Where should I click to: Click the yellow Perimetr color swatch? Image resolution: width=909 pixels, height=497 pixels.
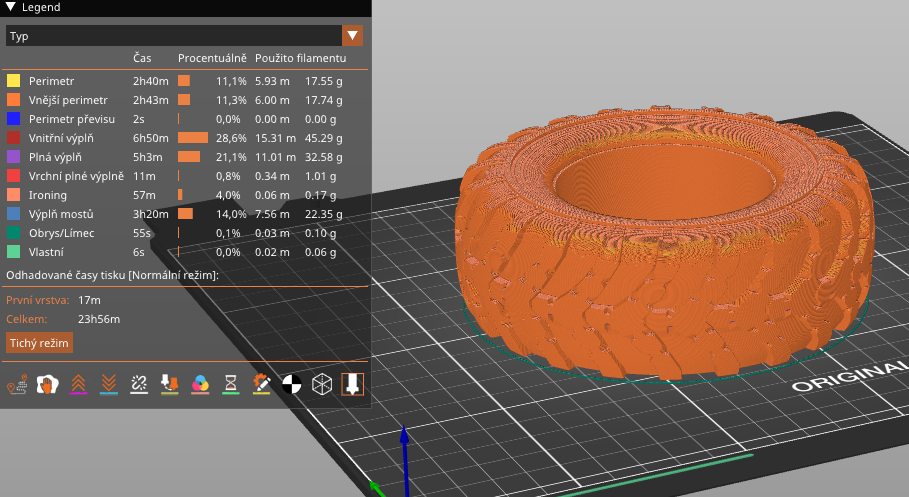tap(14, 80)
